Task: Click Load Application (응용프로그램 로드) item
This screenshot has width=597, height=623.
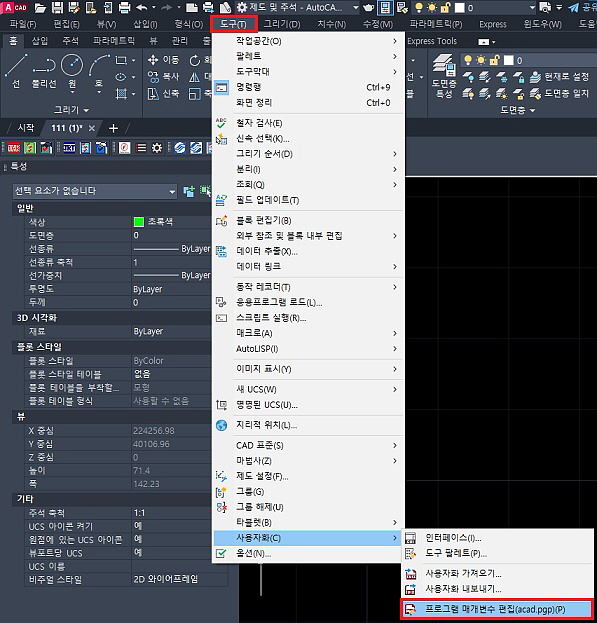Action: [308, 302]
